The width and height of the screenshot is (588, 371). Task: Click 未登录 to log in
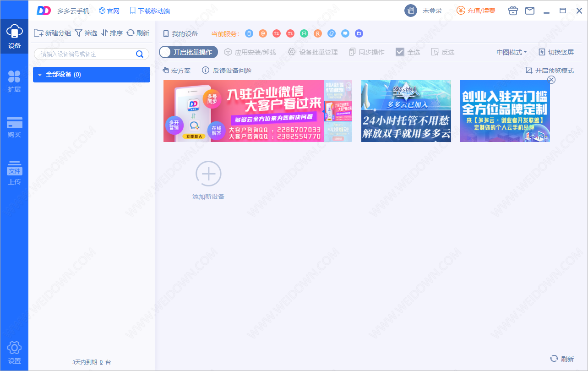coord(432,11)
